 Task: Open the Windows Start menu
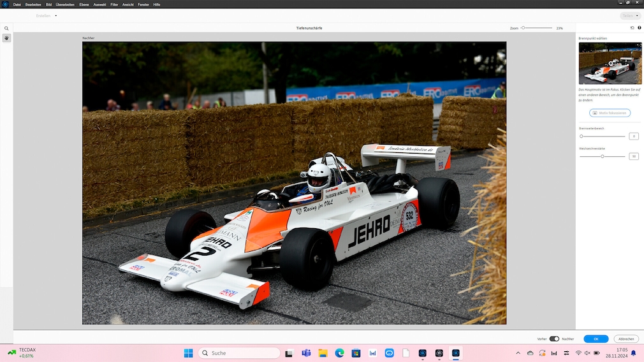click(x=189, y=353)
